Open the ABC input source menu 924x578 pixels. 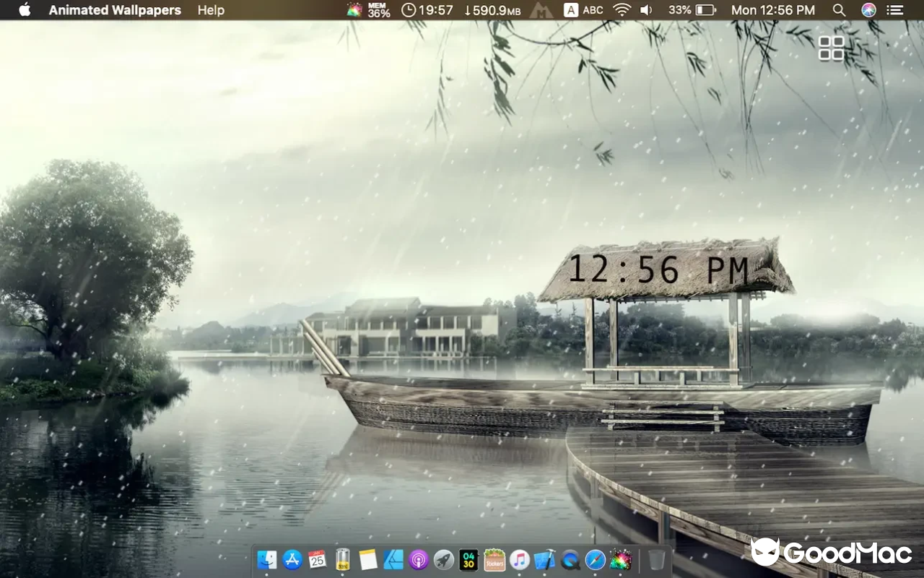pos(584,10)
